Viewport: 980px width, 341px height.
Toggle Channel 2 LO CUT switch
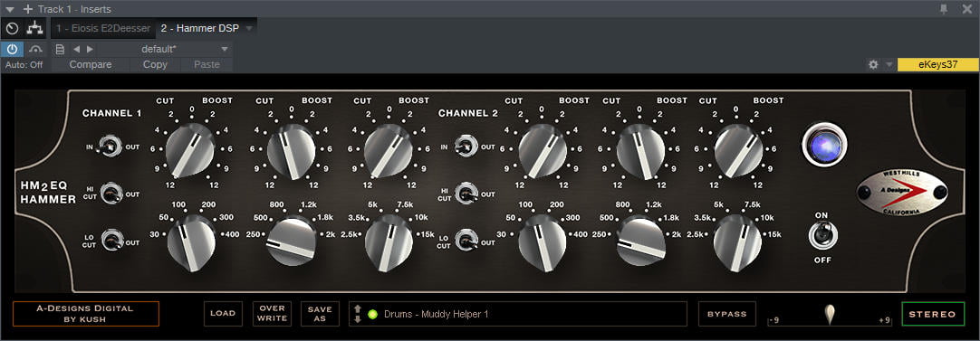466,241
